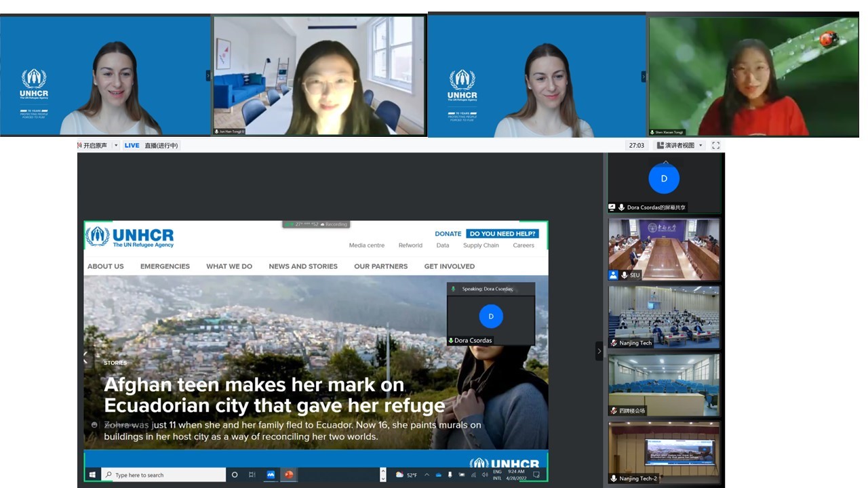Image resolution: width=868 pixels, height=488 pixels.
Task: Open the notification center icon on taskbar
Action: pyautogui.click(x=536, y=474)
